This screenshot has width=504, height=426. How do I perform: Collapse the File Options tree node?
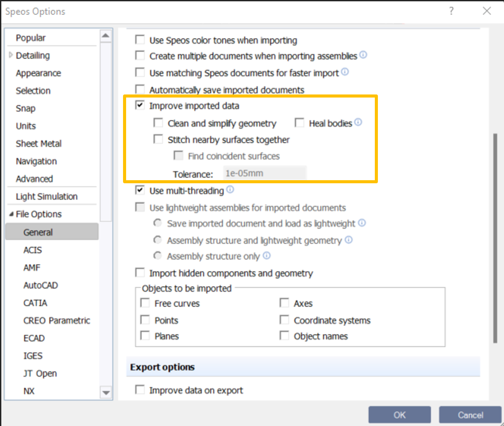click(11, 214)
